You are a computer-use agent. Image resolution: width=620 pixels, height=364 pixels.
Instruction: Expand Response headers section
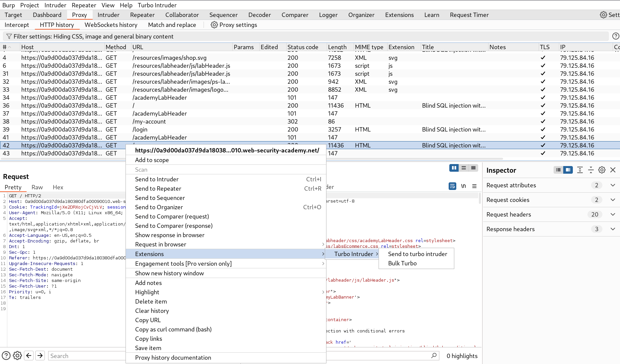(613, 229)
